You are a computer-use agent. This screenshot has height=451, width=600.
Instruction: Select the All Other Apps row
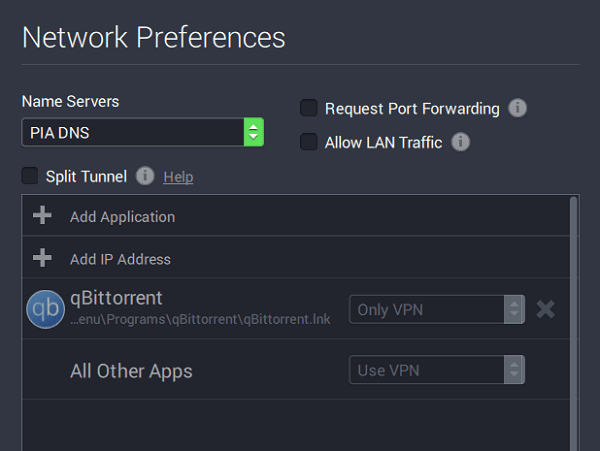coord(296,370)
